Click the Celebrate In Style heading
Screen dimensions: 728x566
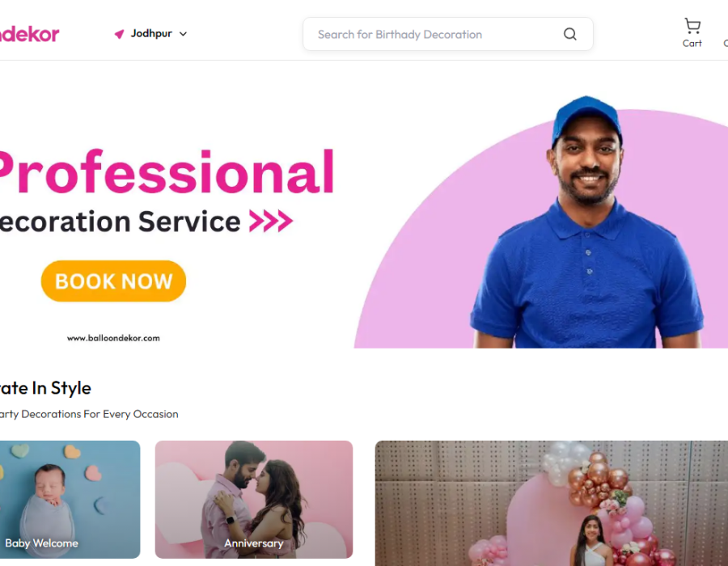[x=45, y=388]
